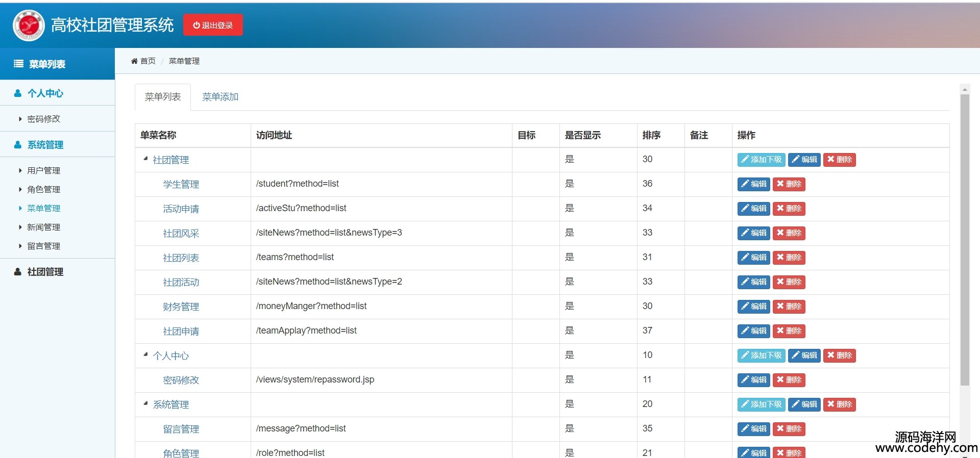Edit the 留言管理 table row
980x458 pixels.
pyautogui.click(x=753, y=429)
